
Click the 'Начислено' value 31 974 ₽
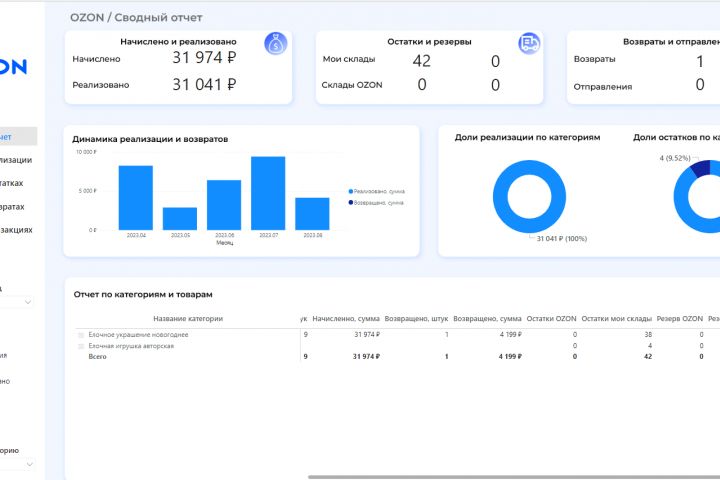[204, 57]
